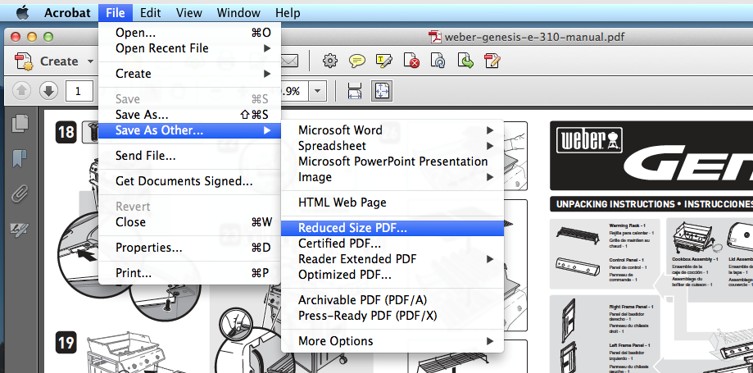Click the Create PDF icon
The height and width of the screenshot is (373, 753).
tap(24, 61)
